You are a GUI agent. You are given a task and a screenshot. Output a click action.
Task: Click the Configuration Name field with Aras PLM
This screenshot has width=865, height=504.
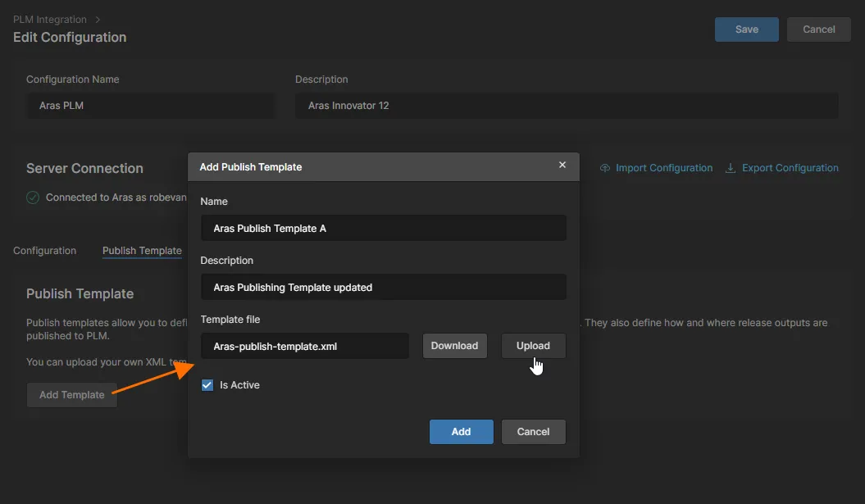[x=150, y=106]
